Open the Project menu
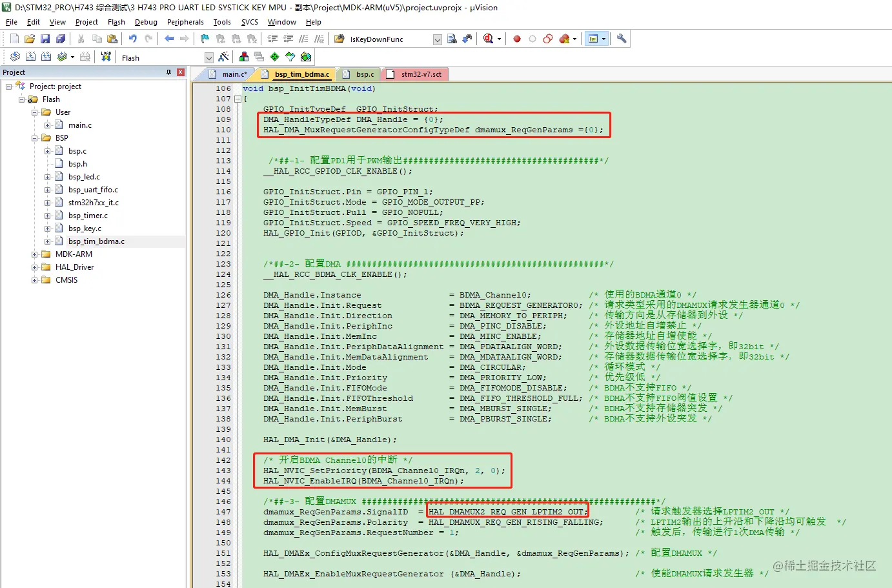 tap(86, 22)
